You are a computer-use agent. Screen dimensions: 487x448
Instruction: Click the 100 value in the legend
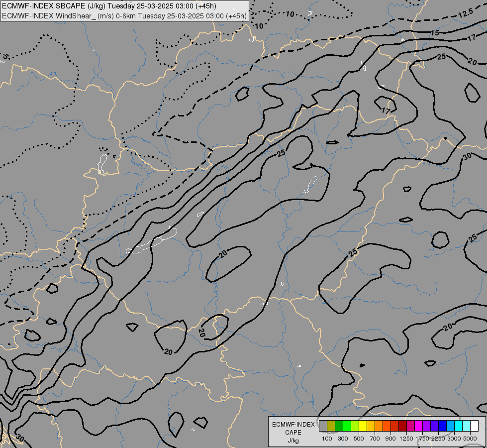[327, 439]
